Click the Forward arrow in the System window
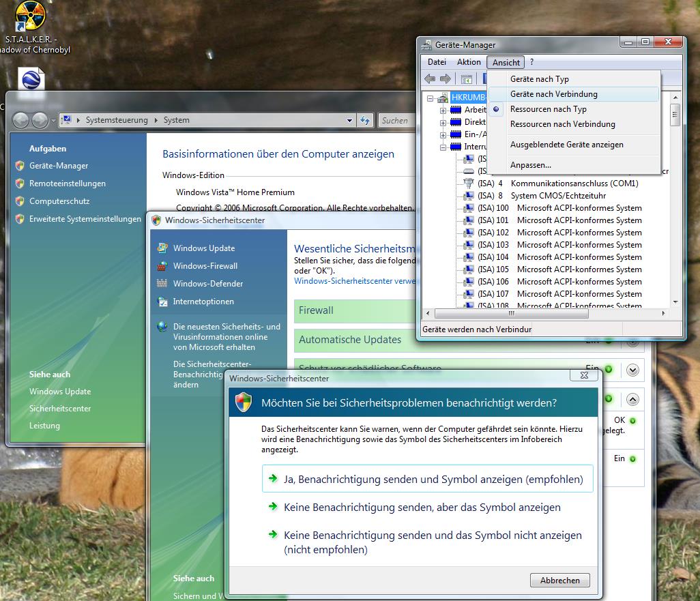The image size is (700, 601). pyautogui.click(x=40, y=120)
